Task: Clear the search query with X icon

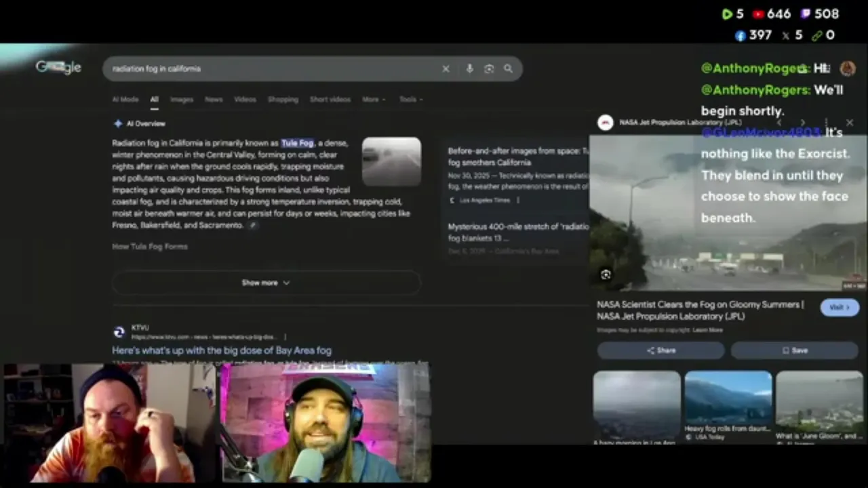Action: point(446,68)
